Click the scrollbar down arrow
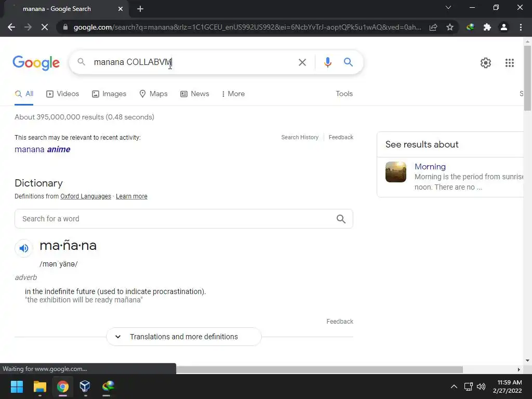 (528, 361)
